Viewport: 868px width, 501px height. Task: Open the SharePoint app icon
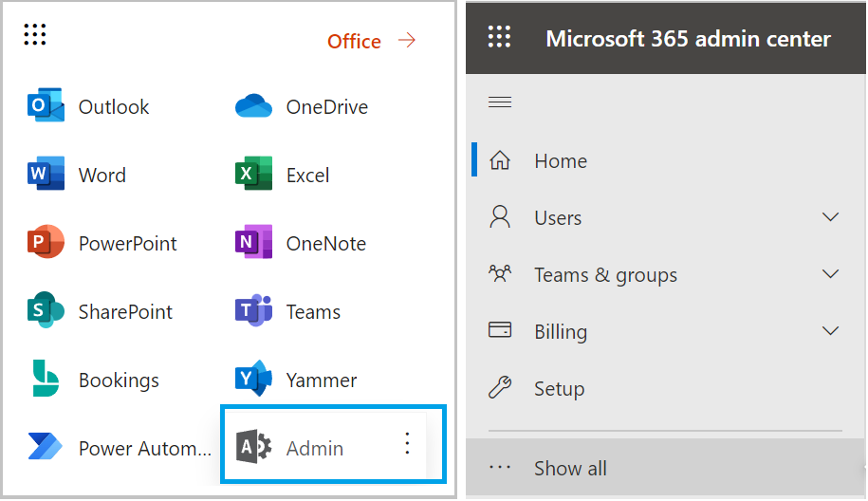[46, 311]
